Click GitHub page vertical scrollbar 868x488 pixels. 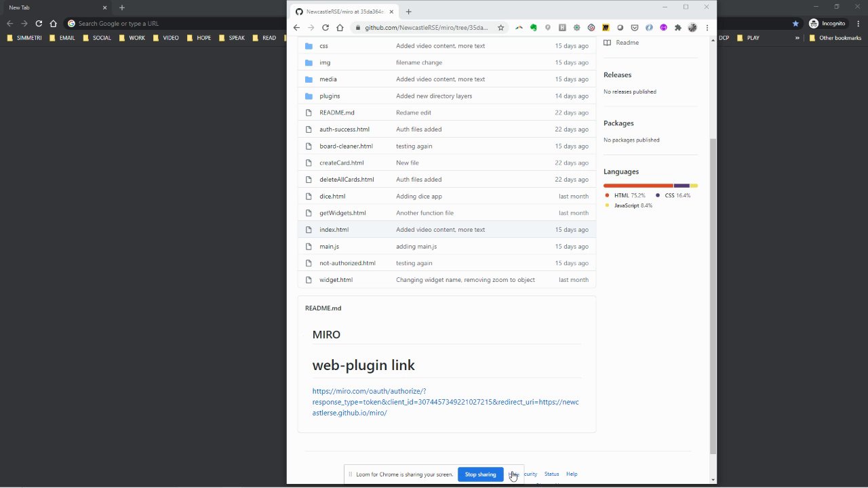[713, 296]
